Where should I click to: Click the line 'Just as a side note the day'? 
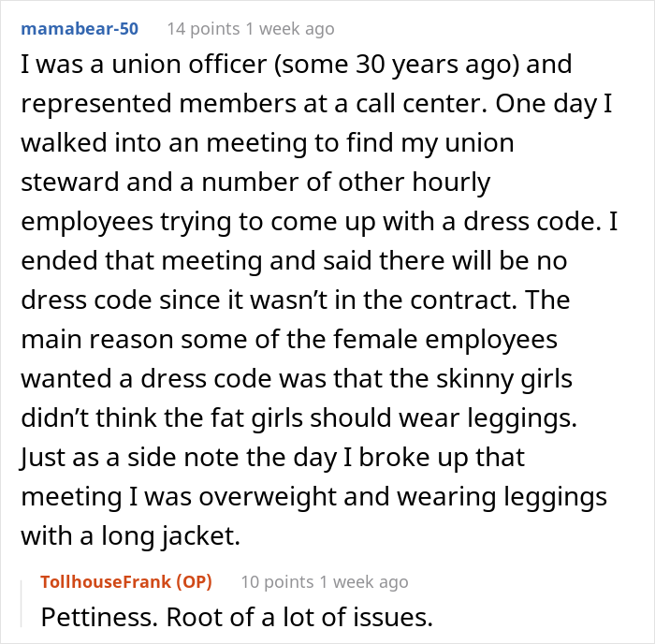coord(273,458)
